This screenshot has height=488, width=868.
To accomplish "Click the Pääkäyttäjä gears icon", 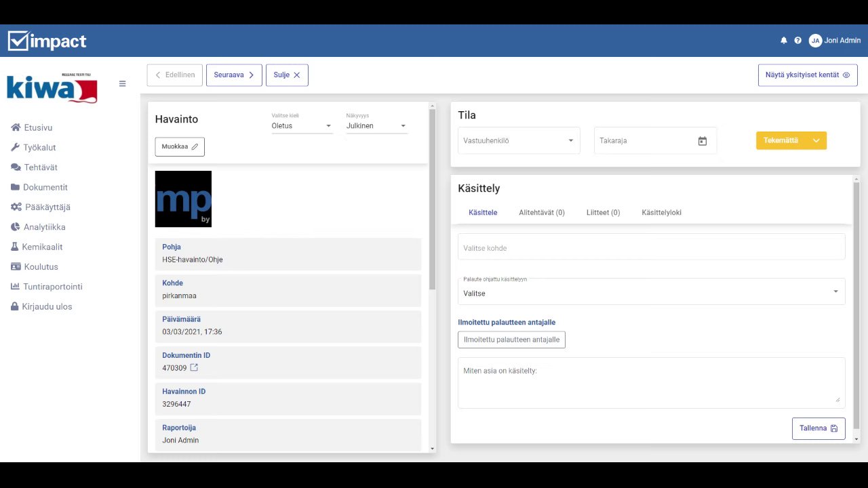I will coord(16,207).
